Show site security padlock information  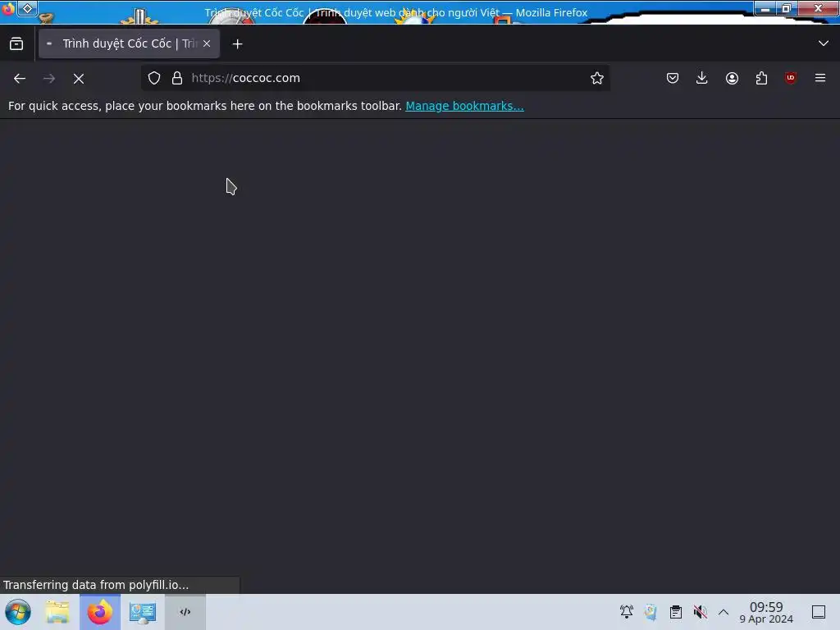coord(177,78)
